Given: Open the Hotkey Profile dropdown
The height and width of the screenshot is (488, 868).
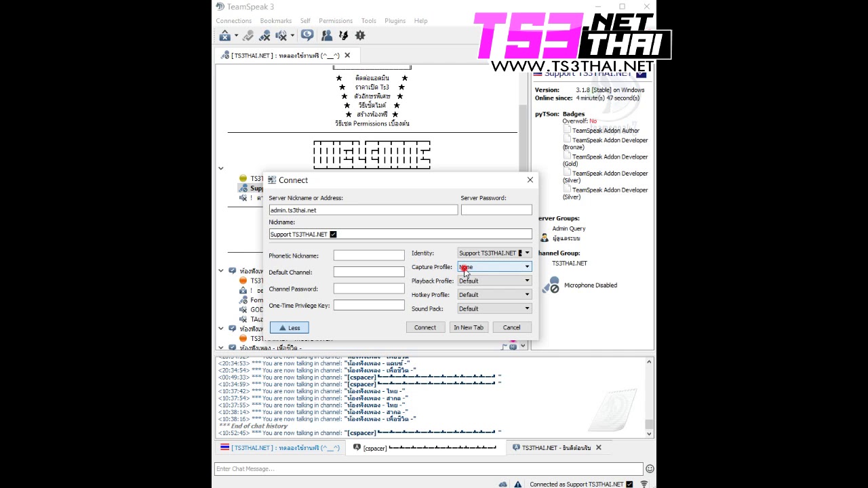Looking at the screenshot, I should click(x=494, y=295).
